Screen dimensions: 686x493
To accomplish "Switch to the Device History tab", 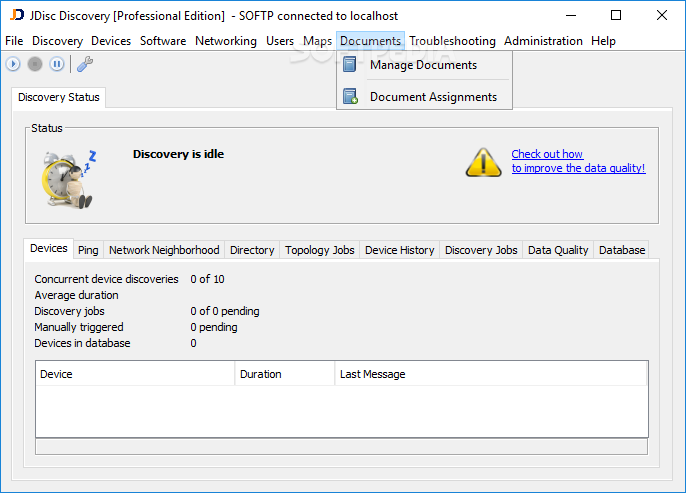I will pyautogui.click(x=400, y=250).
